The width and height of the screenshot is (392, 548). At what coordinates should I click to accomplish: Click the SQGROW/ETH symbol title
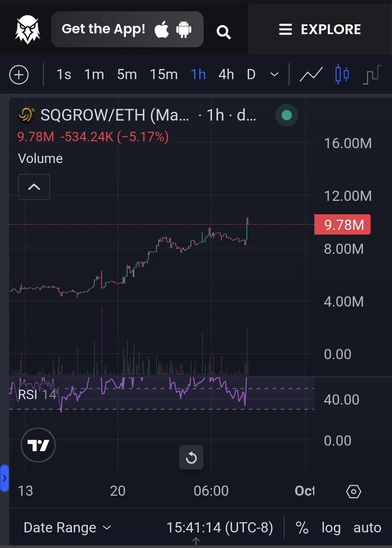coord(115,115)
